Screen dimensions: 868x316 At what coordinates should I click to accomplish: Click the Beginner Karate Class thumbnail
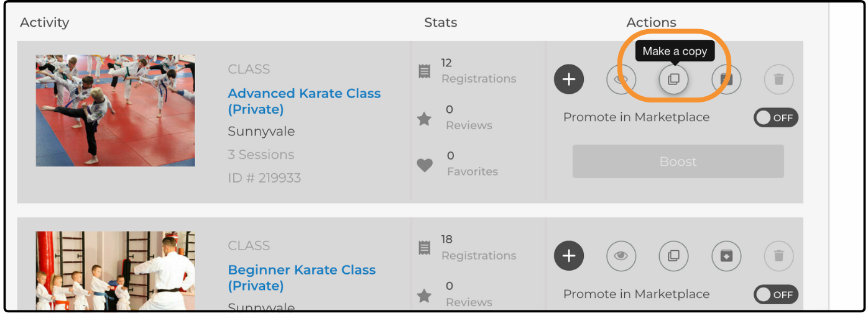coord(115,271)
